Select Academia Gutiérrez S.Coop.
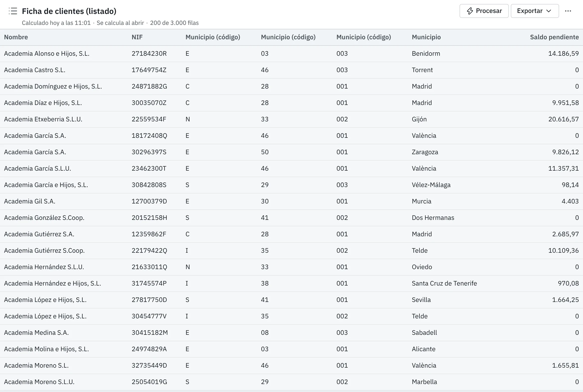Image resolution: width=583 pixels, height=392 pixels. click(x=45, y=250)
